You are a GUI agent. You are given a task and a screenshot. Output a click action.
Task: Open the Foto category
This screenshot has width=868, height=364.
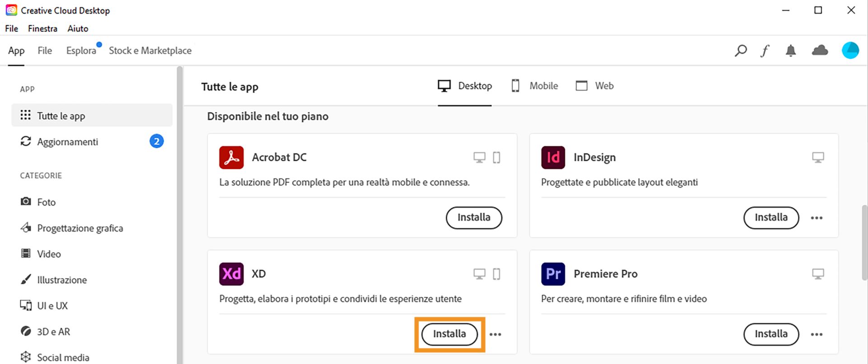coord(38,202)
